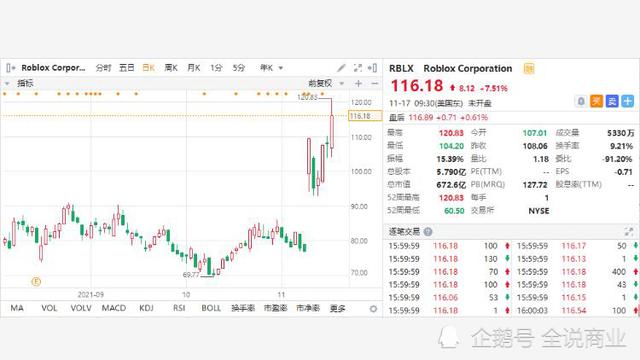The image size is (640, 360).
Task: Click the bell alert icon
Action: click(x=581, y=101)
